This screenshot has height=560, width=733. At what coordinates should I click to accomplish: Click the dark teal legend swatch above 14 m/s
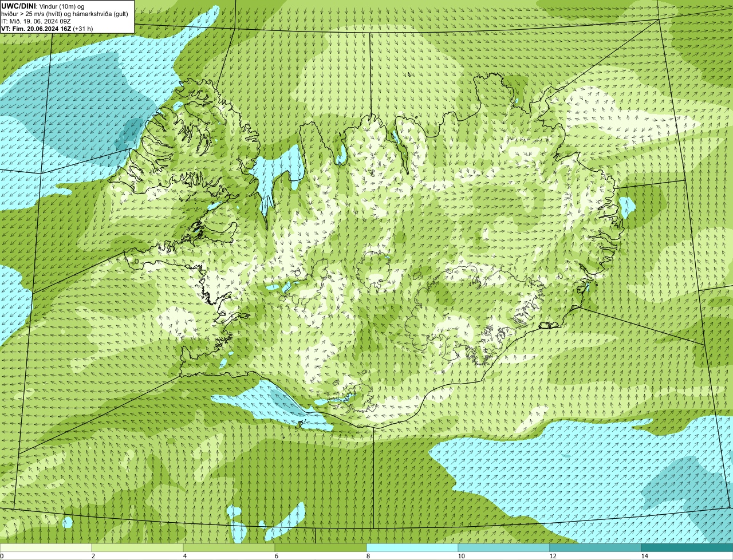687,547
